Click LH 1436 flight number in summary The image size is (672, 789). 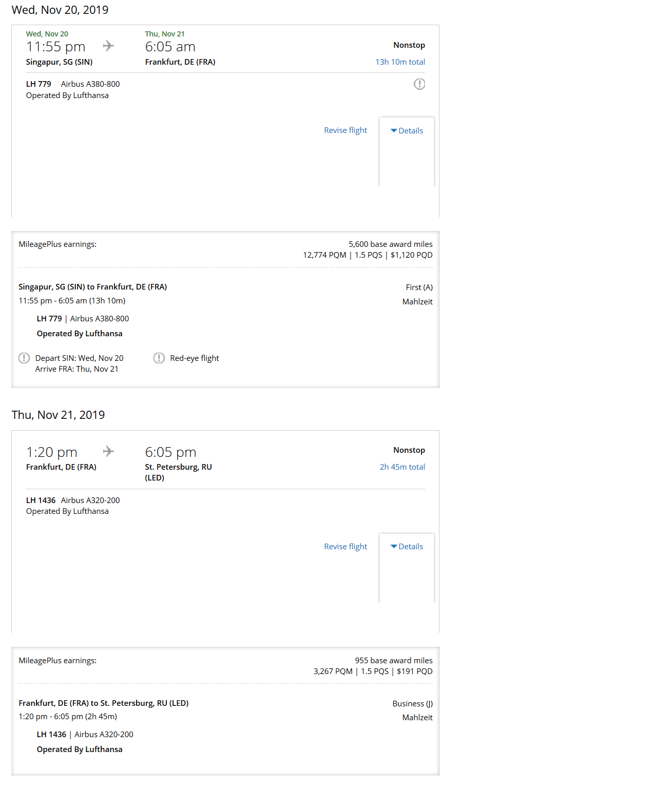coord(41,500)
